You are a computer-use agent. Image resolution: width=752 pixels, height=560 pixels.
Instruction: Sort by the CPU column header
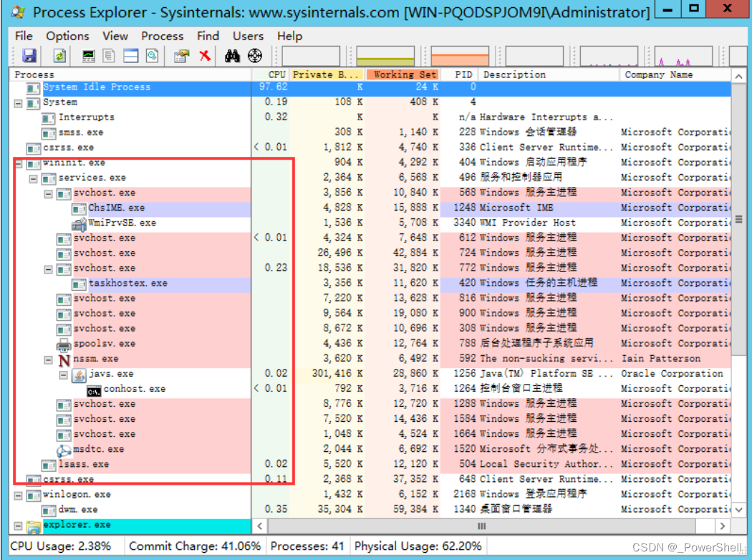coord(271,74)
